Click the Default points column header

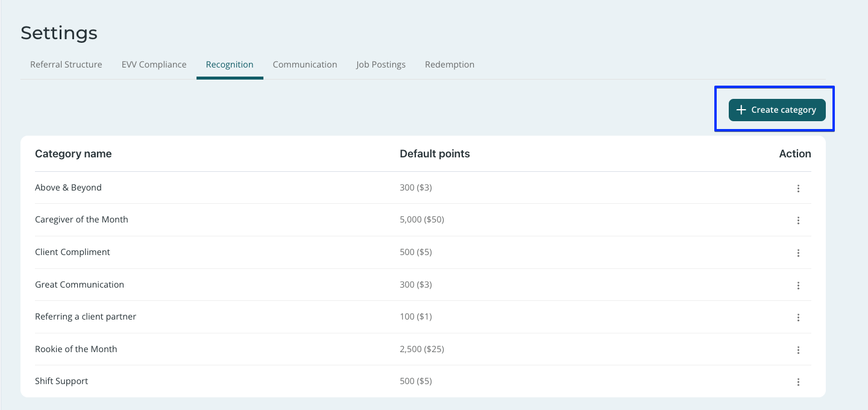coord(435,154)
